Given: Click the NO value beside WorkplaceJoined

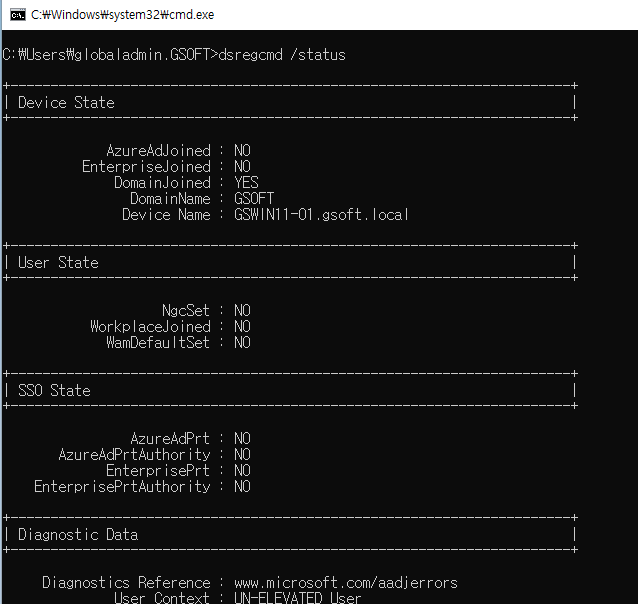Looking at the screenshot, I should [x=243, y=326].
